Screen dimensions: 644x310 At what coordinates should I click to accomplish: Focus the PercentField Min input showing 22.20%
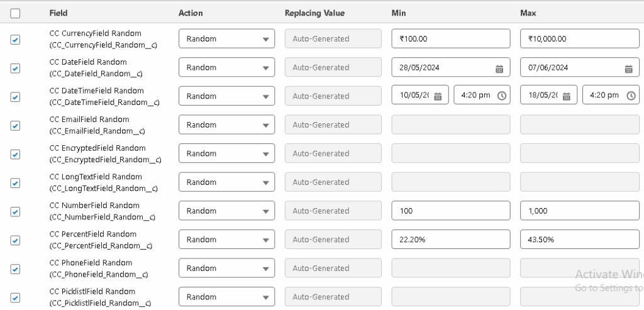pos(450,240)
